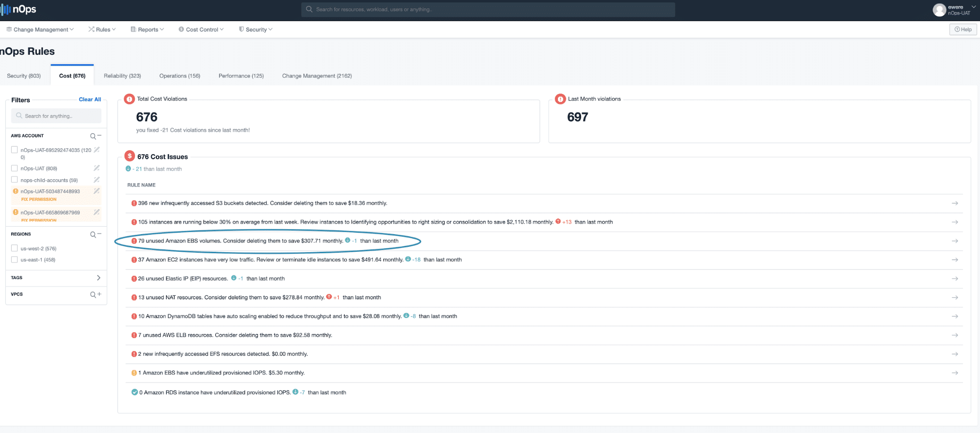Switch to the Reliability (323) tab

(122, 76)
